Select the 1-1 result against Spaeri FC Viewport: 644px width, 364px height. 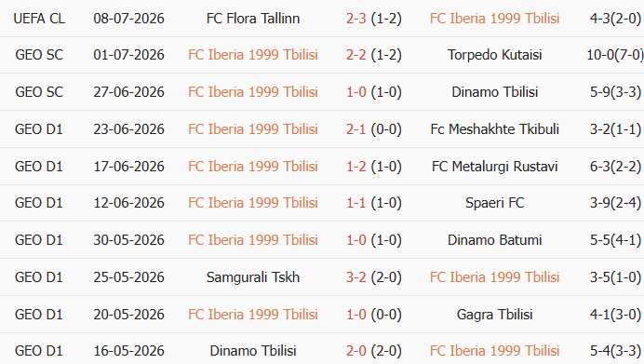coord(356,203)
